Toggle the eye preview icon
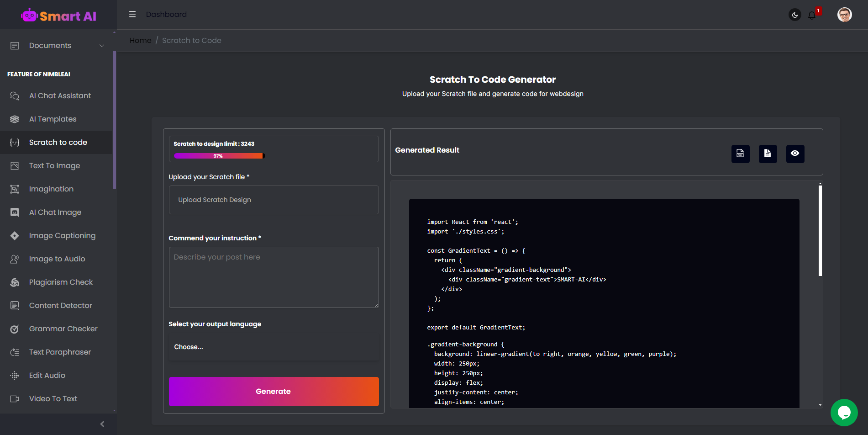 click(x=795, y=154)
